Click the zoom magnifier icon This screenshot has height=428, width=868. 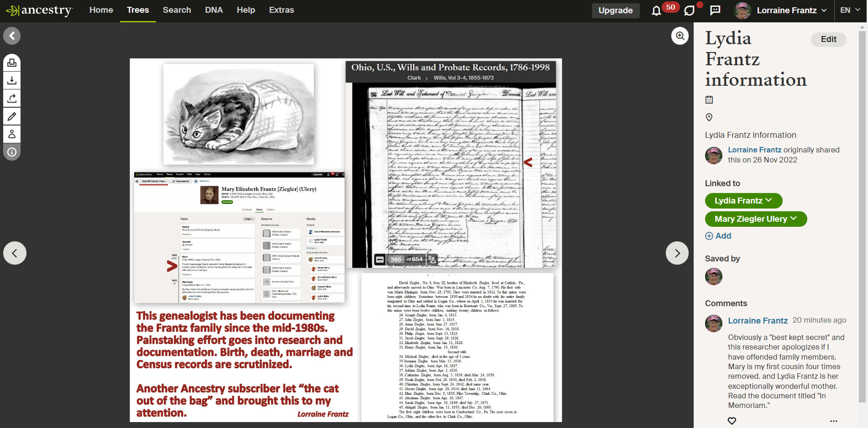point(680,36)
